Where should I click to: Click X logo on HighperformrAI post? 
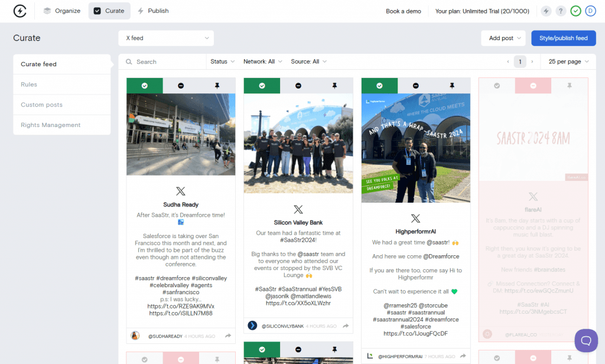click(x=415, y=218)
